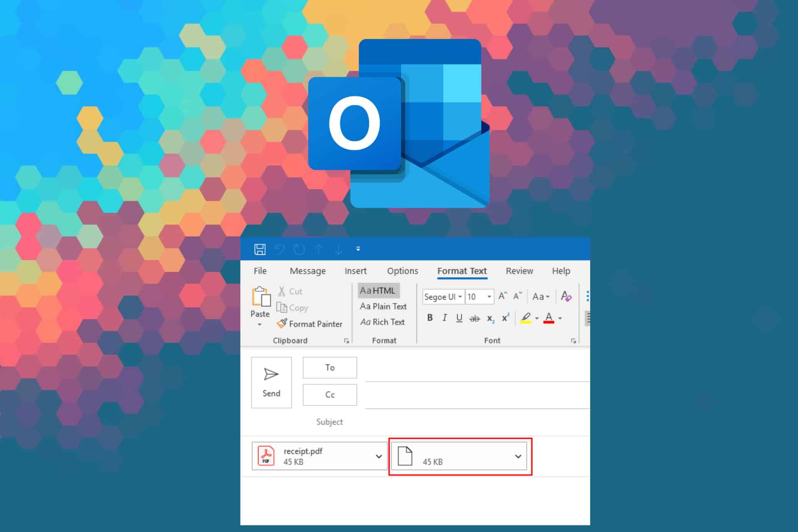Open Customize Quick Access Toolbar dropdown
Viewport: 798px width, 532px height.
coord(358,249)
